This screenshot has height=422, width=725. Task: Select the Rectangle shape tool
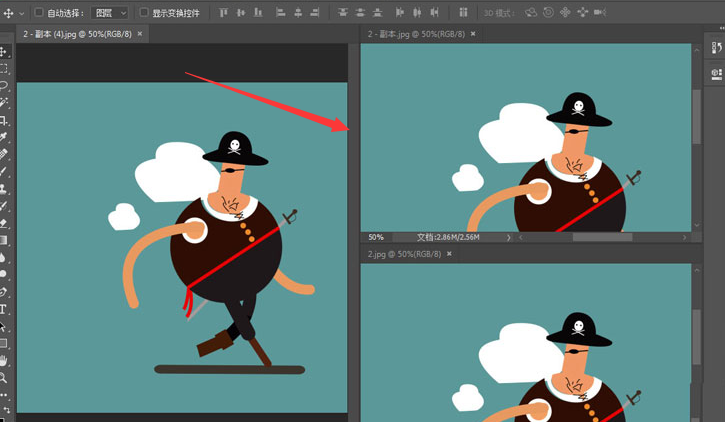tap(4, 343)
